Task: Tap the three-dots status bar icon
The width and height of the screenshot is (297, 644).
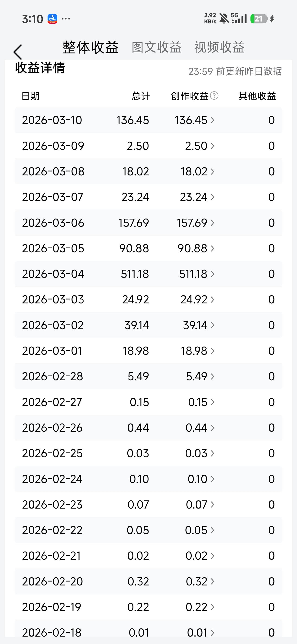Action: [66, 19]
